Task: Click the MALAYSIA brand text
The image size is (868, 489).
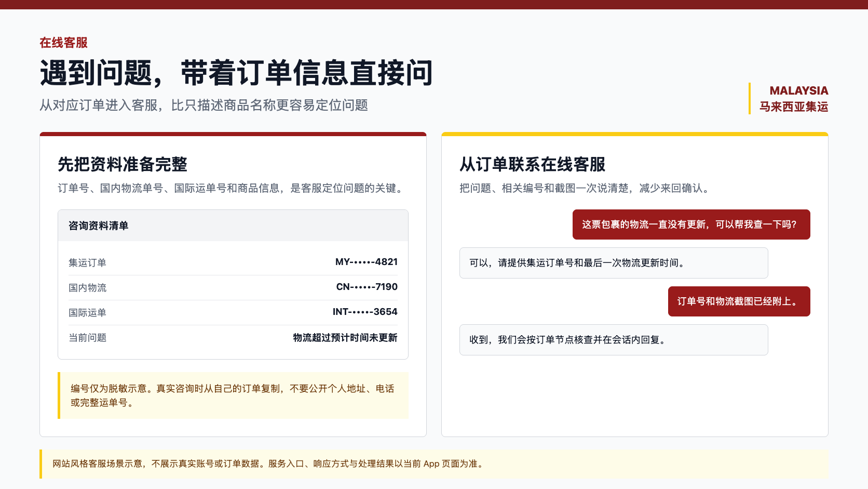Action: (798, 90)
